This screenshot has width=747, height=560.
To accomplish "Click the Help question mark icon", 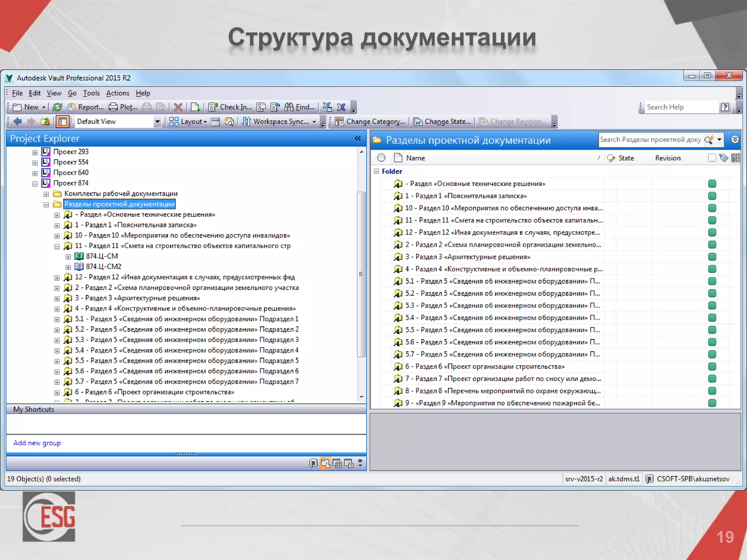I will point(725,107).
